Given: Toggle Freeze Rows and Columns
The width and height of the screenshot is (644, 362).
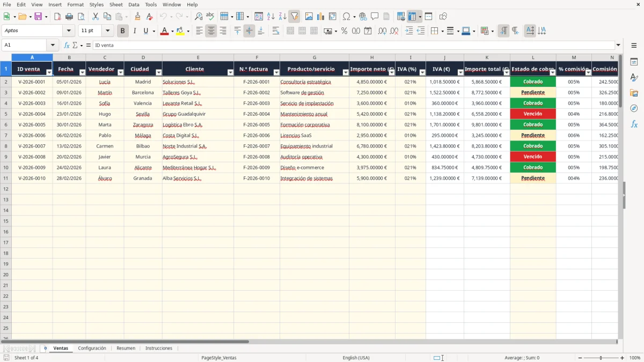Looking at the screenshot, I should [x=412, y=17].
